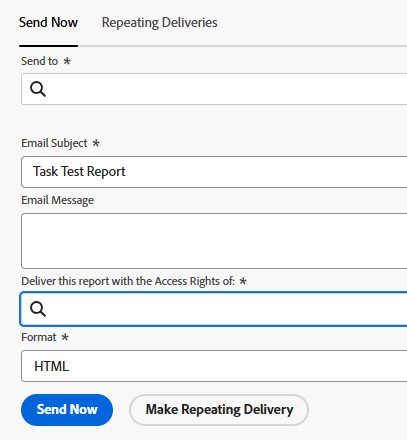407x440 pixels.
Task: Focus the Send to recipient input box
Action: click(214, 89)
